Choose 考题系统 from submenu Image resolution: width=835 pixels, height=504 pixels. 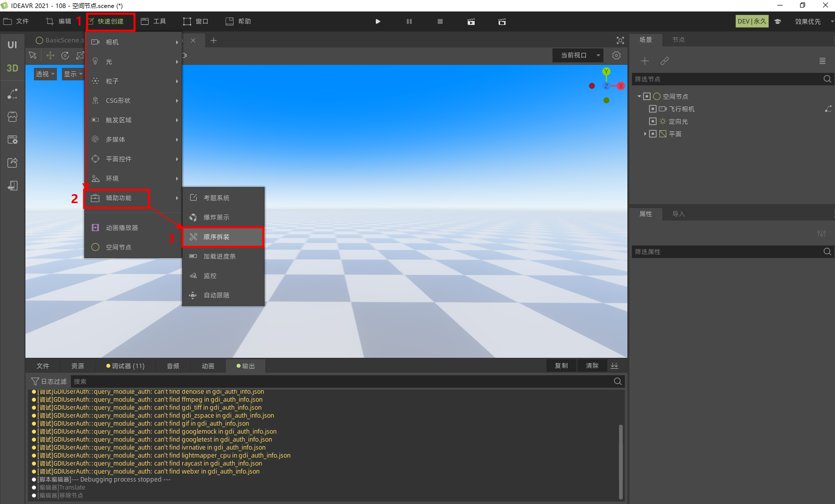pos(223,198)
